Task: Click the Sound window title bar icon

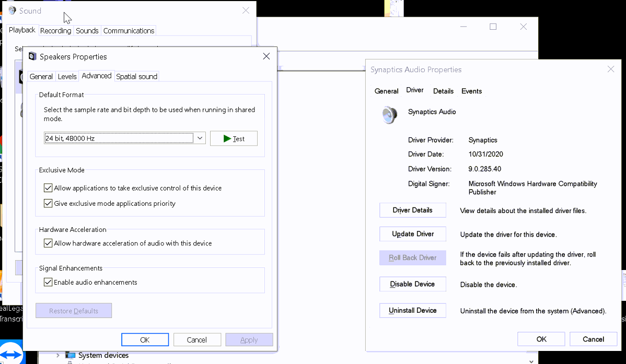Action: 13,10
